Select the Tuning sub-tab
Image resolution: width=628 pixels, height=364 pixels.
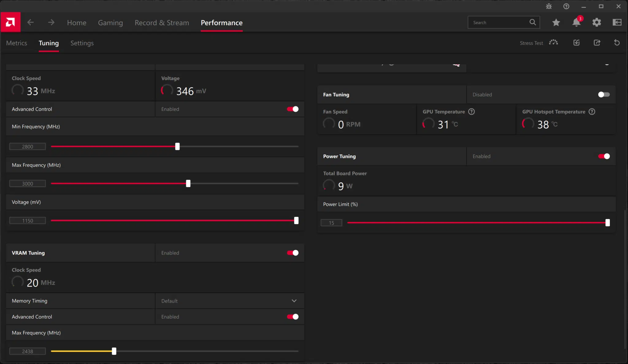49,43
